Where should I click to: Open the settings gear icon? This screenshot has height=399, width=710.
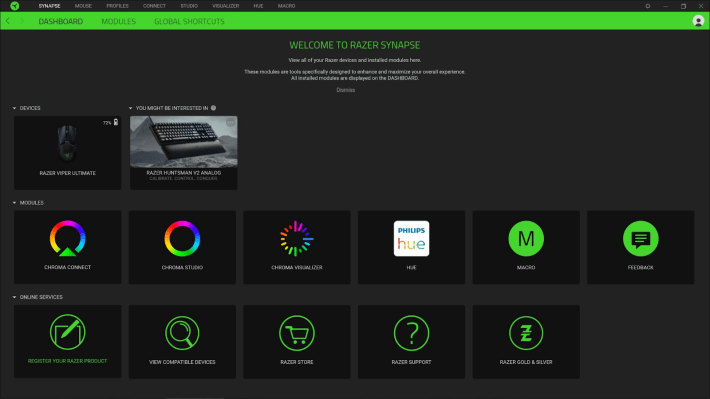(648, 6)
